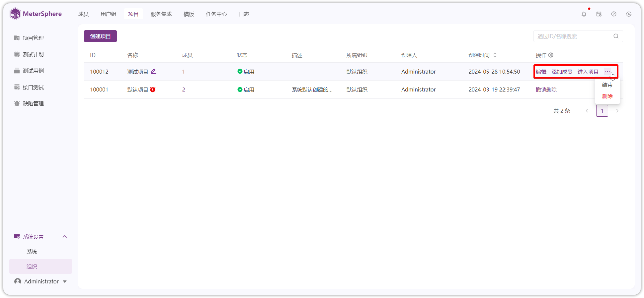Click 进入项目 for 测试项目
Viewport: 644px width, 298px height.
tap(588, 72)
